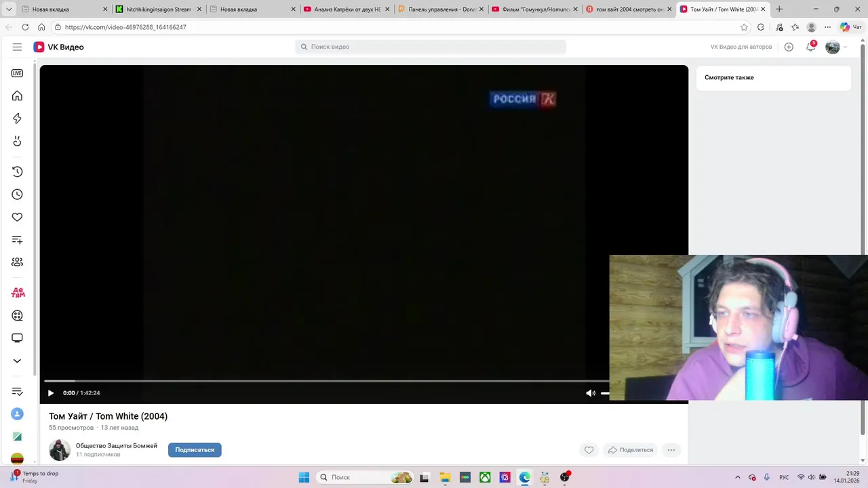Image resolution: width=868 pixels, height=488 pixels.
Task: Open the film reel movies icon
Action: point(17,315)
